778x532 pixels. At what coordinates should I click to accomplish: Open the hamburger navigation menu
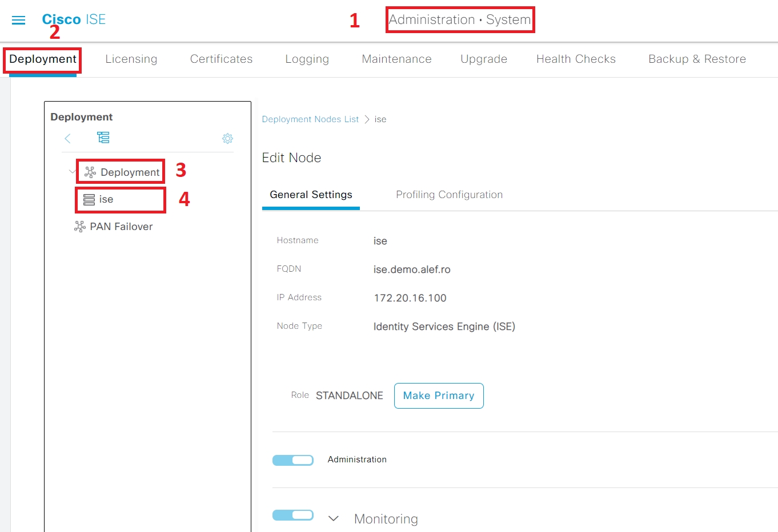19,21
